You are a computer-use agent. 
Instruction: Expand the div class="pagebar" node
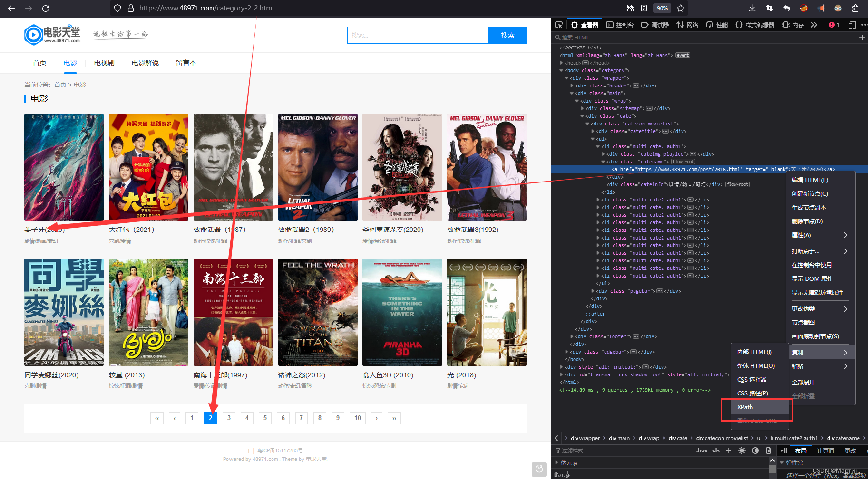pos(593,291)
